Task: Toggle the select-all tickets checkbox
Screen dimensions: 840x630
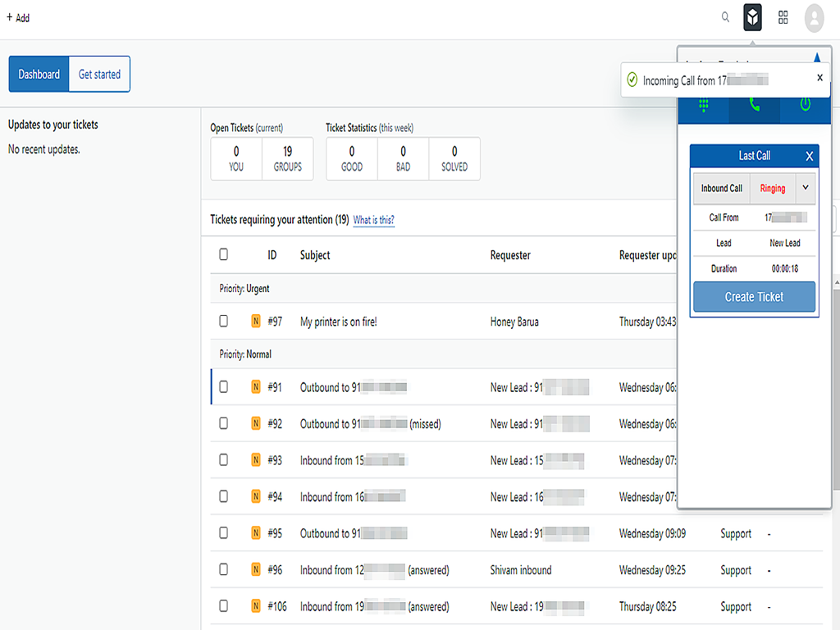Action: click(224, 254)
